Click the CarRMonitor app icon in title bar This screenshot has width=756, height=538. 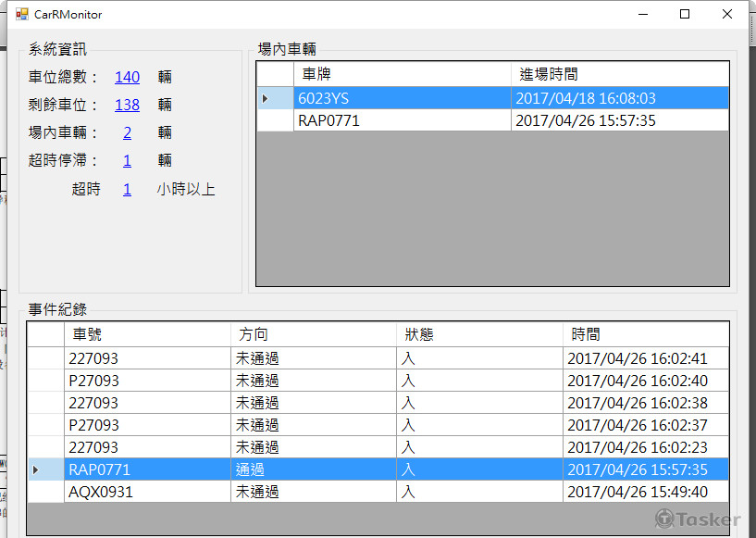(x=22, y=15)
